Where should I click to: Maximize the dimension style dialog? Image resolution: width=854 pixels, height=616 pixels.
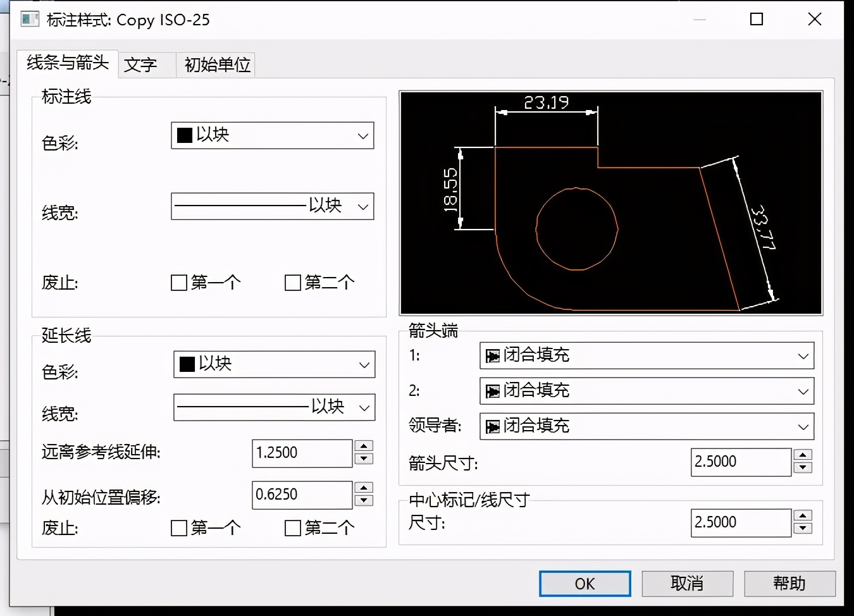pyautogui.click(x=757, y=20)
